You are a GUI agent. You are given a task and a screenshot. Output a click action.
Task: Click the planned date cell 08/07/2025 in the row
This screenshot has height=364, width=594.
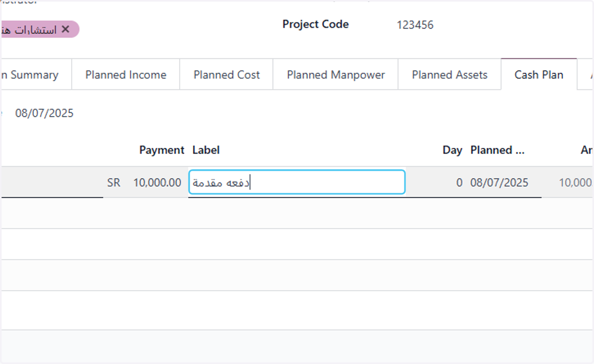point(499,182)
